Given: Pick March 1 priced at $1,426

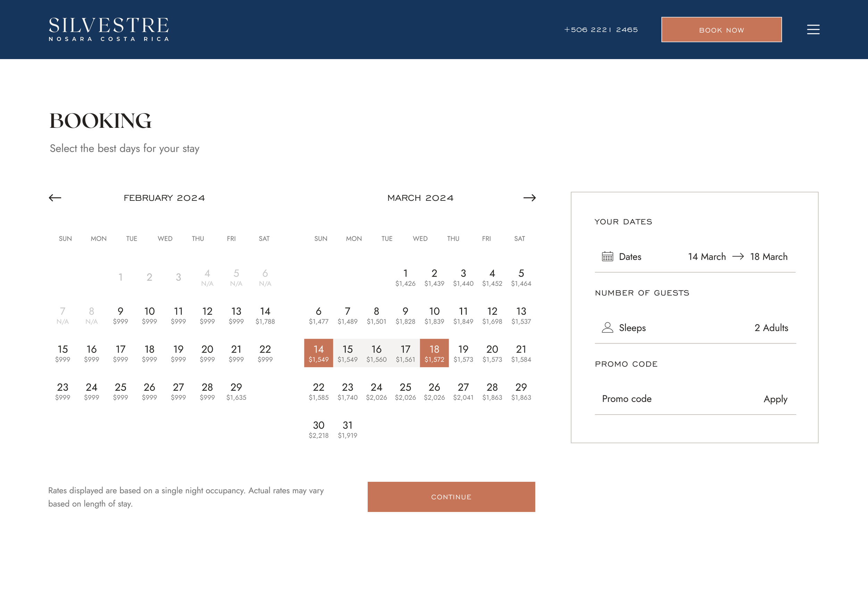Looking at the screenshot, I should click(405, 277).
